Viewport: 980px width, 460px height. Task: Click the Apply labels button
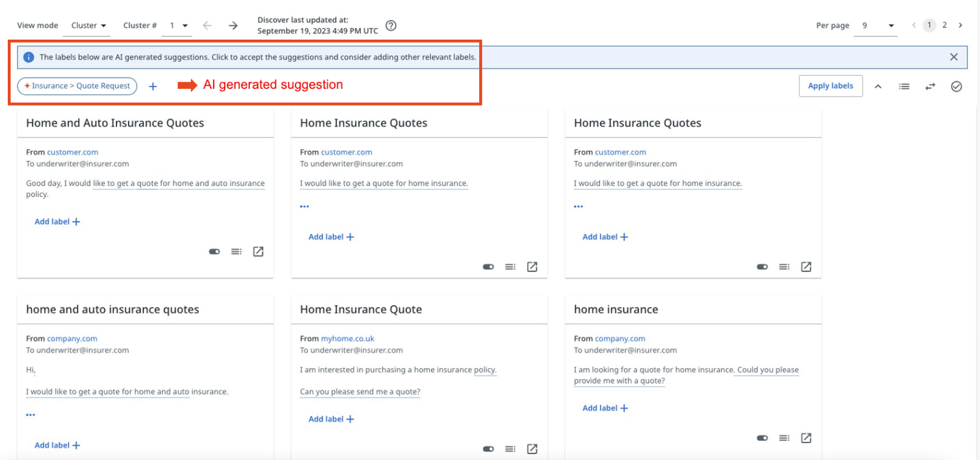coord(830,86)
